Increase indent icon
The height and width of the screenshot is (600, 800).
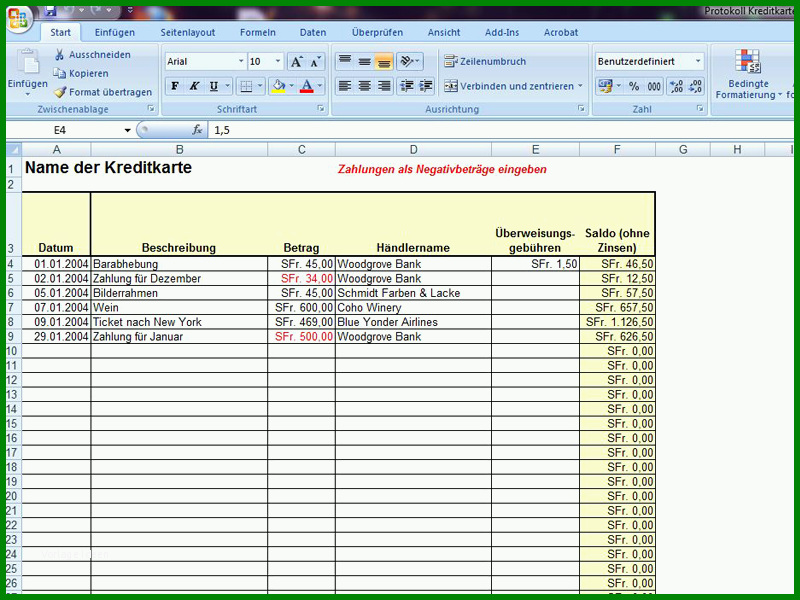[x=426, y=86]
